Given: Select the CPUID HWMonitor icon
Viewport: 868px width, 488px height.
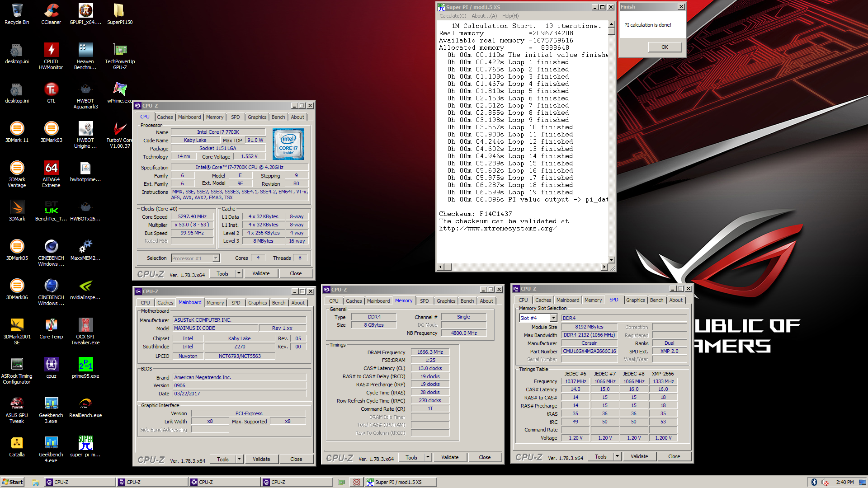Looking at the screenshot, I should [51, 56].
